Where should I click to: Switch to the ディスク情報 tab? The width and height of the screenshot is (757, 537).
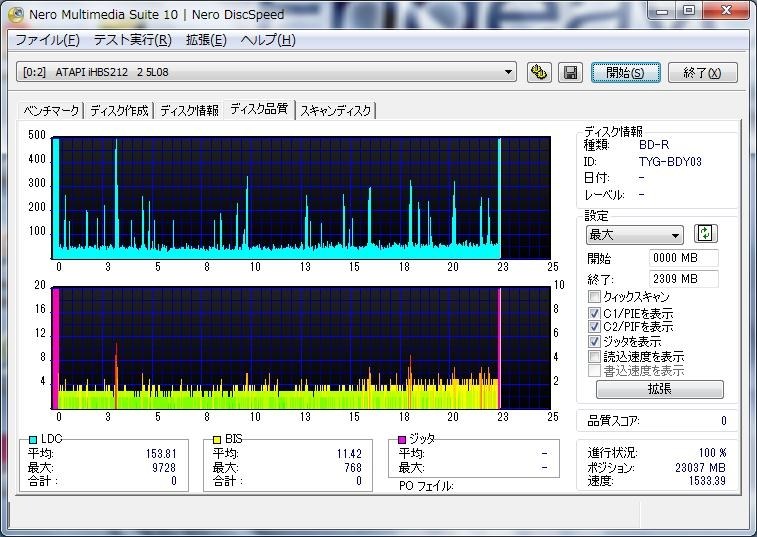coord(189,111)
